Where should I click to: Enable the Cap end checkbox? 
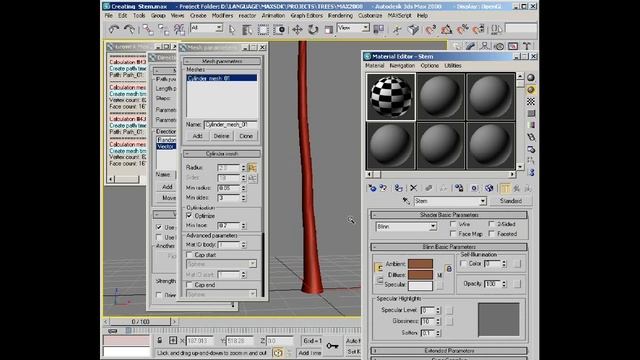(x=189, y=284)
